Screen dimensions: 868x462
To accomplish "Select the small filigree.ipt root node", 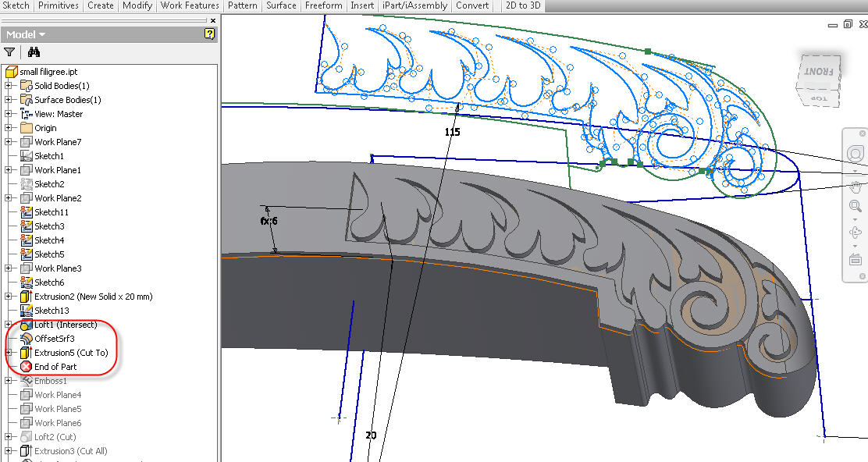I will coord(48,71).
